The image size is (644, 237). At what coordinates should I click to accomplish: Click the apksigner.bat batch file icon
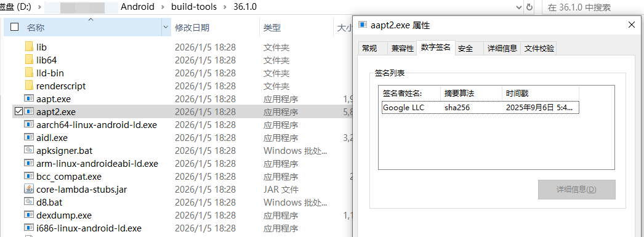click(29, 150)
